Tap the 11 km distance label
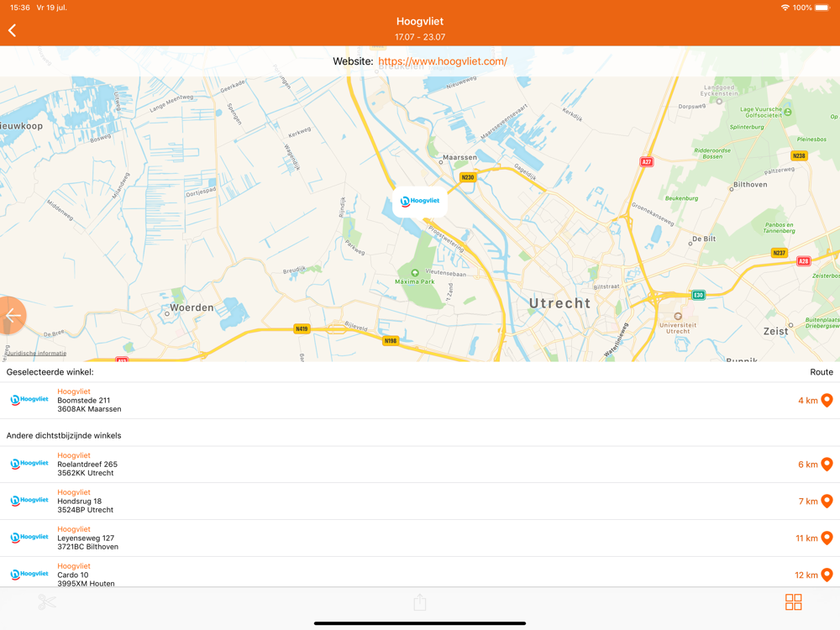840x630 pixels. click(806, 538)
